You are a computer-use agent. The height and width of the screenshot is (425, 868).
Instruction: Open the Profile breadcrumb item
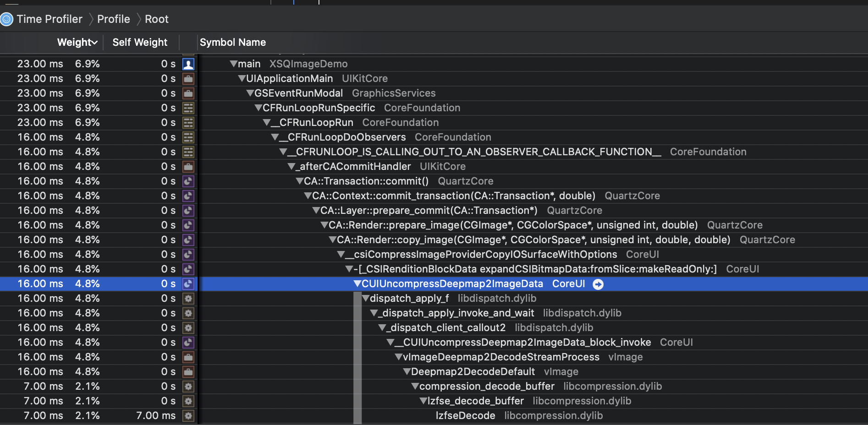pos(114,19)
